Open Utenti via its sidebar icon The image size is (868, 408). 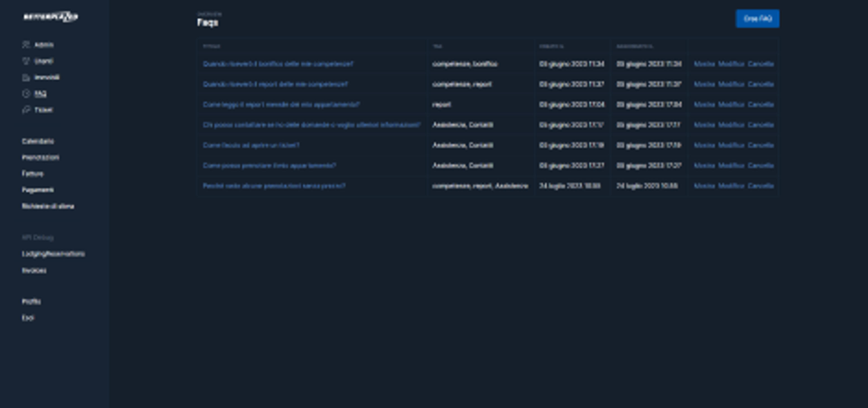pyautogui.click(x=26, y=61)
